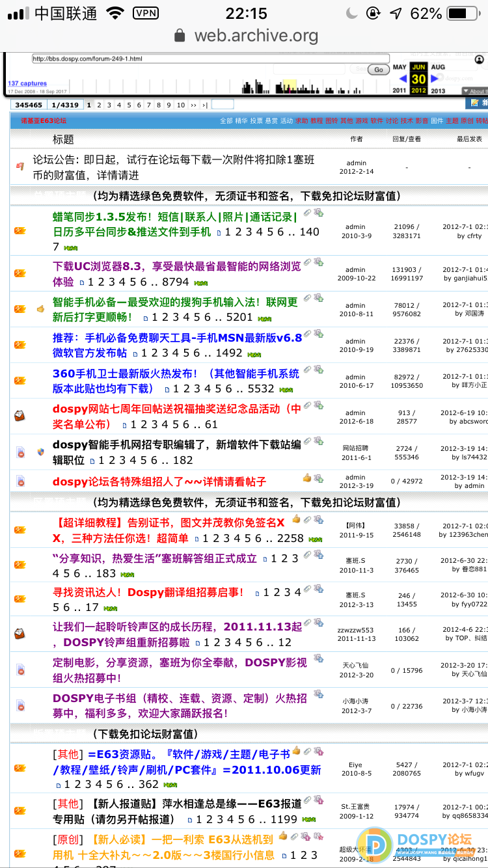
Task: Select the 求助 category tab
Action: click(302, 120)
